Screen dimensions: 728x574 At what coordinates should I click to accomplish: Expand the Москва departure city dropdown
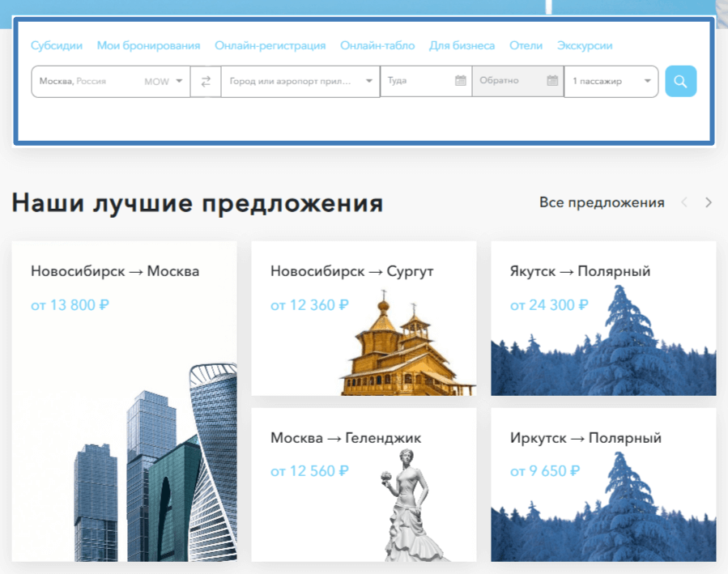[x=179, y=82]
